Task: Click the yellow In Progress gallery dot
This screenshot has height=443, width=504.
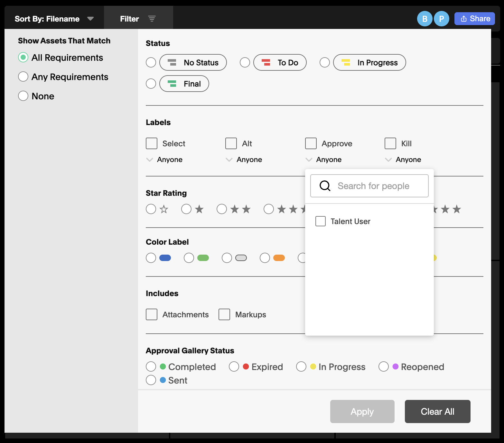Action: pyautogui.click(x=313, y=366)
